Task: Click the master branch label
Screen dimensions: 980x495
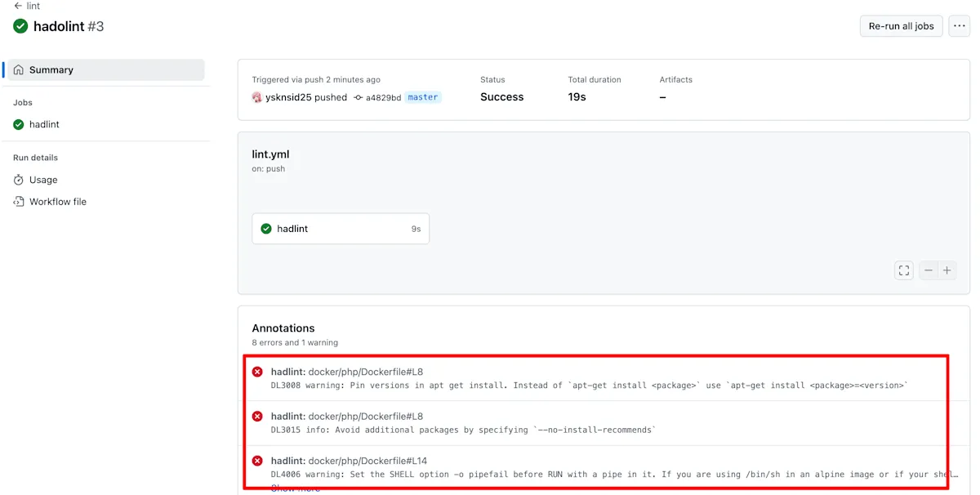Action: pyautogui.click(x=423, y=97)
